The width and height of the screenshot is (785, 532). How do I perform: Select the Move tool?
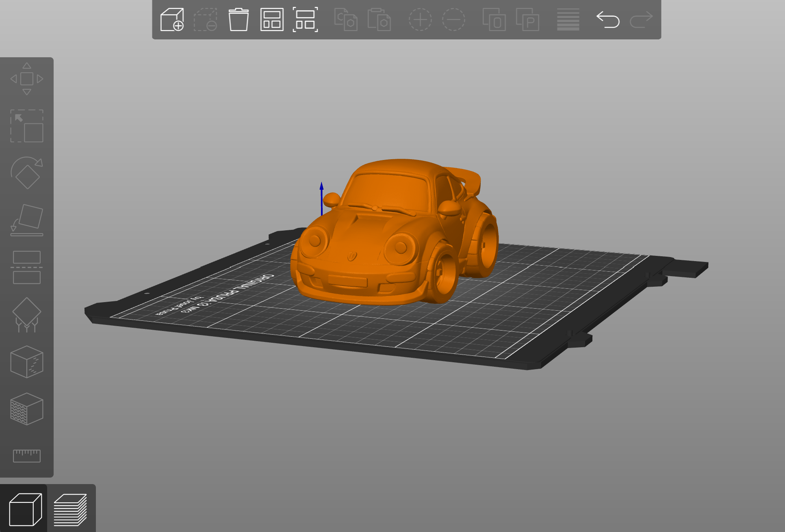click(27, 79)
